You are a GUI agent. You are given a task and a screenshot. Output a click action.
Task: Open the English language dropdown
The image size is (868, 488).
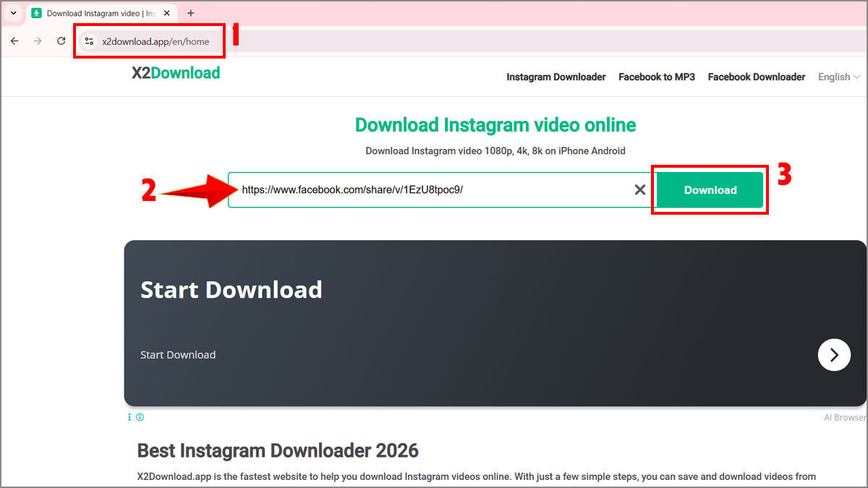click(x=838, y=77)
